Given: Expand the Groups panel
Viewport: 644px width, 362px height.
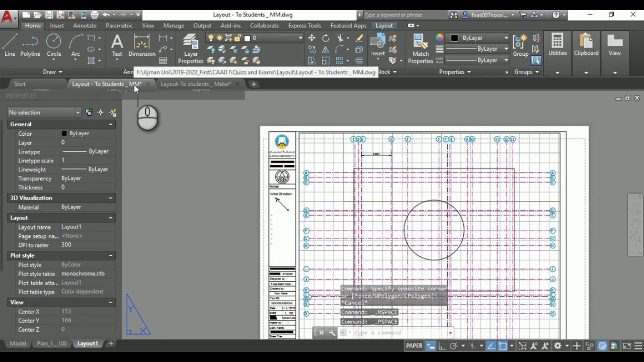Looking at the screenshot, I should 527,72.
